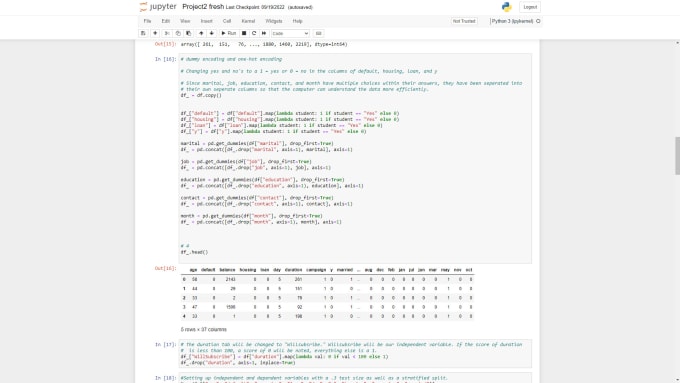Open the cell type dropdown
The image size is (680, 383).
pyautogui.click(x=290, y=33)
